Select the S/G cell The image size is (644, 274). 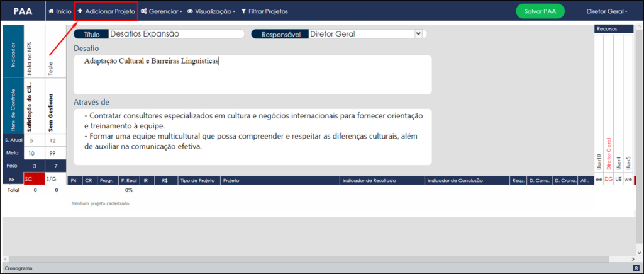pos(55,180)
